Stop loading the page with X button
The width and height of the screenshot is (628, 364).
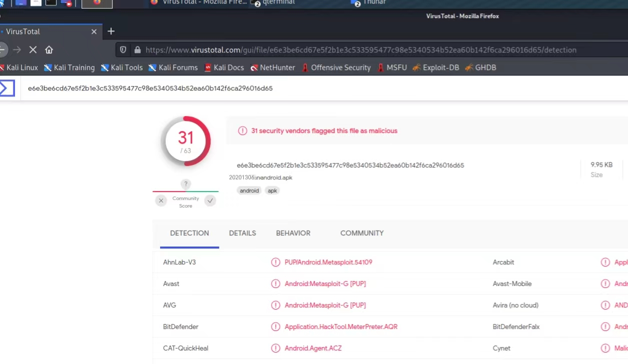click(33, 49)
